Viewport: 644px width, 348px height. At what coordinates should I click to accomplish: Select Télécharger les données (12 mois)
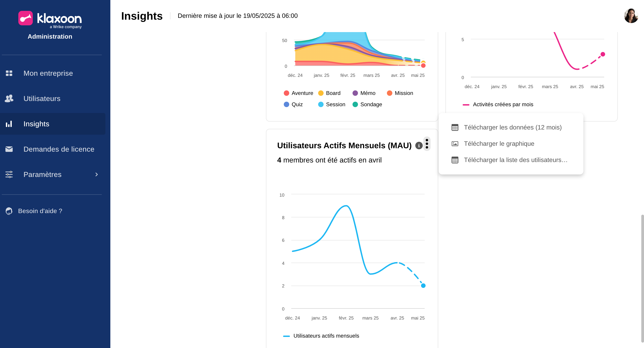pyautogui.click(x=512, y=127)
